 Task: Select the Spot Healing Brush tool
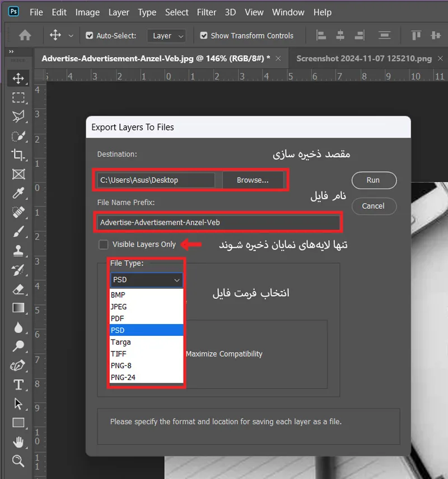pyautogui.click(x=18, y=212)
